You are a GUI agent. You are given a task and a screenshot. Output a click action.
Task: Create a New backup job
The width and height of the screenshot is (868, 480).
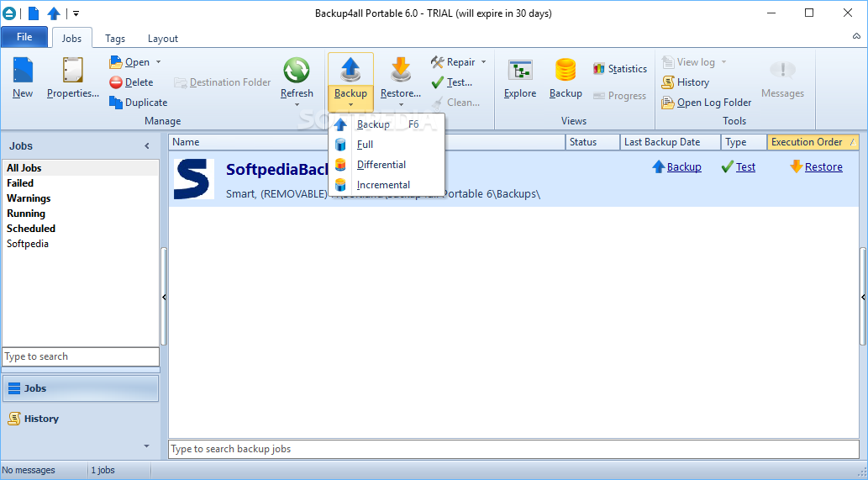click(x=23, y=78)
